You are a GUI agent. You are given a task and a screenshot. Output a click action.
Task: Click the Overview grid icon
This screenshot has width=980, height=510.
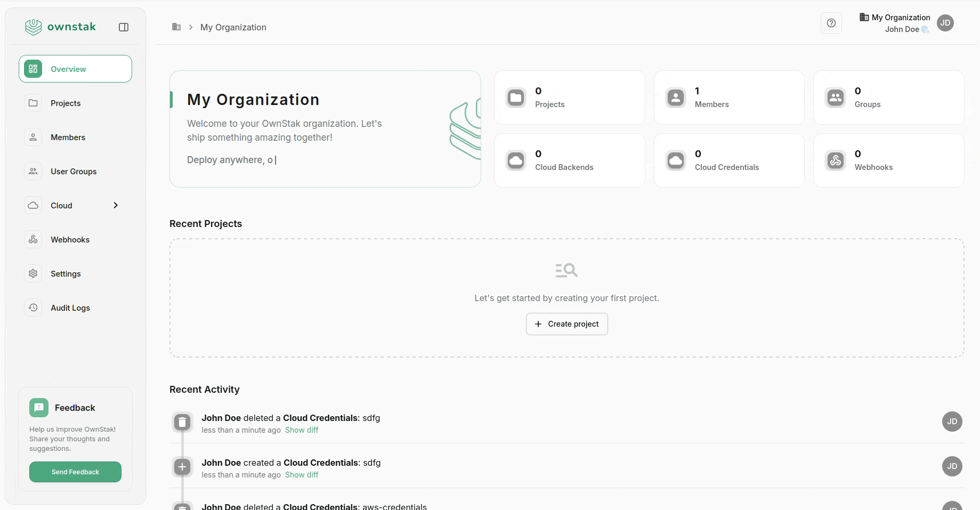[33, 69]
